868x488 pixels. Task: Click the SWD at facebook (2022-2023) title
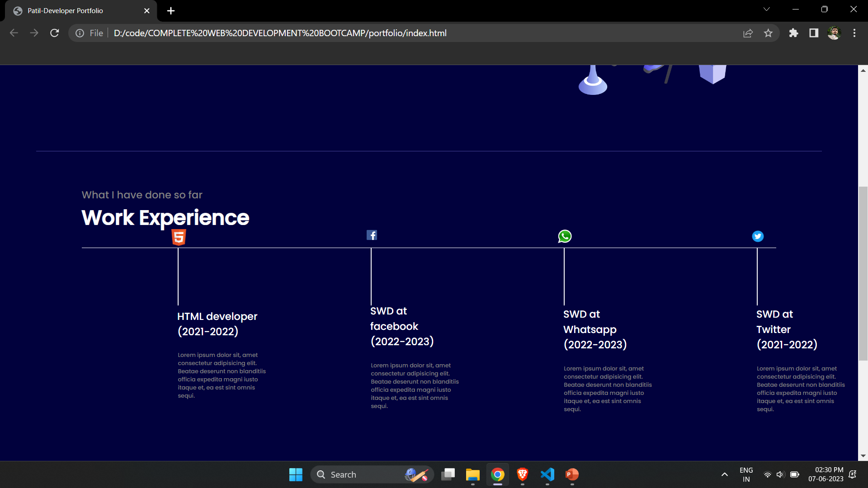(402, 326)
